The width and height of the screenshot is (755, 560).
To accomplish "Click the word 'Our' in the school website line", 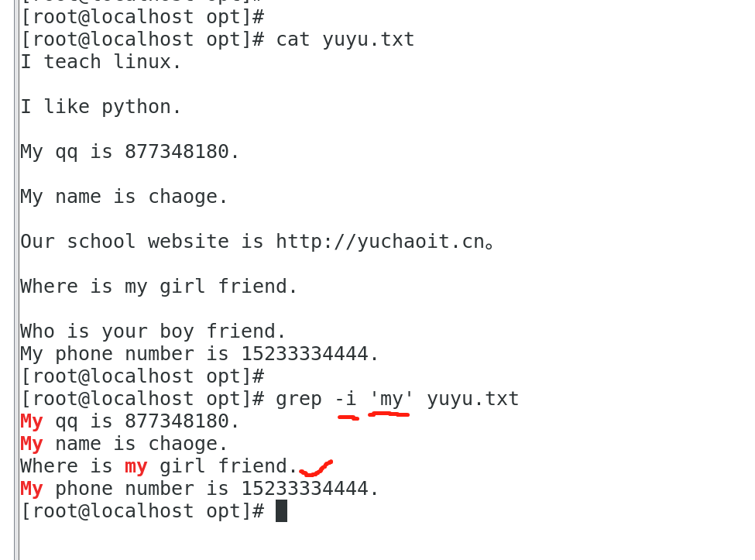I will 37,242.
